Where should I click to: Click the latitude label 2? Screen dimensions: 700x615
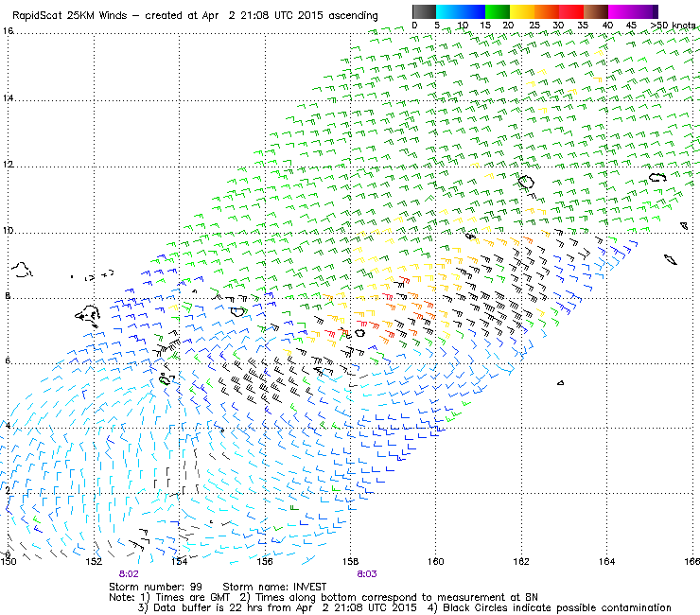click(x=8, y=490)
